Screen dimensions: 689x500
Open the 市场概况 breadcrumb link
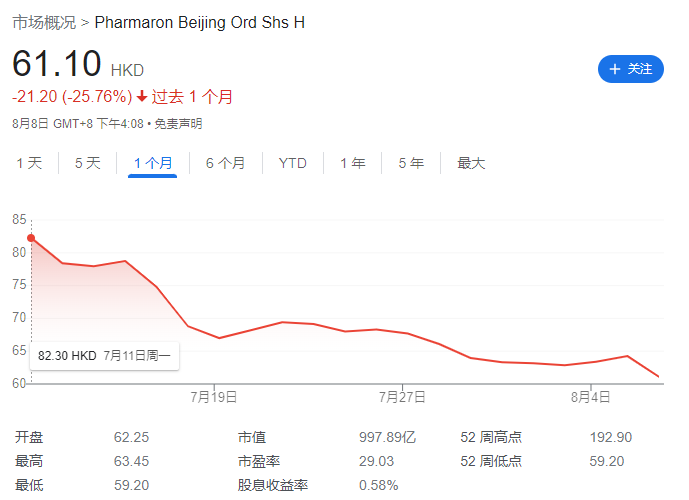pos(43,22)
